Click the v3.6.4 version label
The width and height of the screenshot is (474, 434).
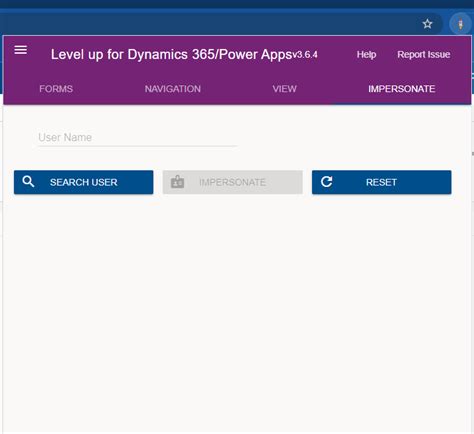point(305,55)
